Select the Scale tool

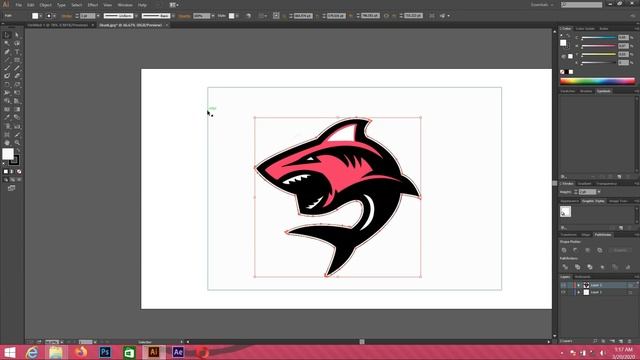tap(17, 84)
